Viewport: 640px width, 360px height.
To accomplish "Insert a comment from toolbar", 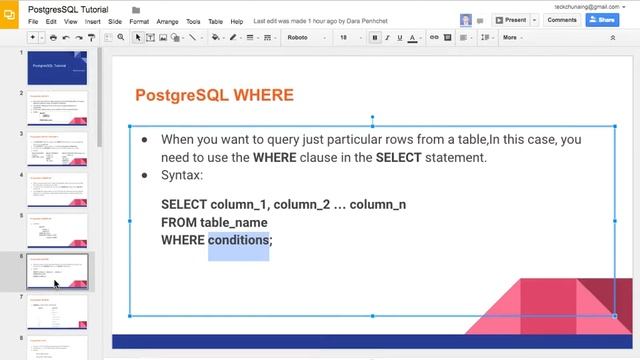I will 447,38.
